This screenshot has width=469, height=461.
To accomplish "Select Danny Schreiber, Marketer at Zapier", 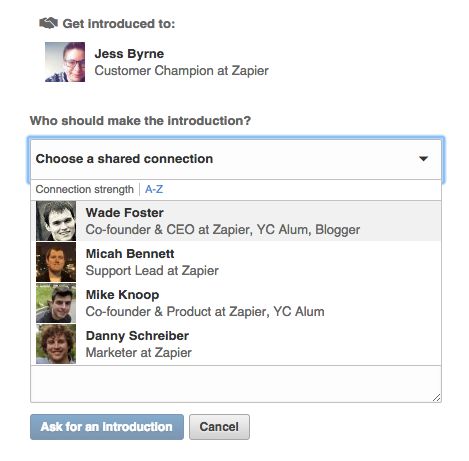I will click(x=236, y=344).
